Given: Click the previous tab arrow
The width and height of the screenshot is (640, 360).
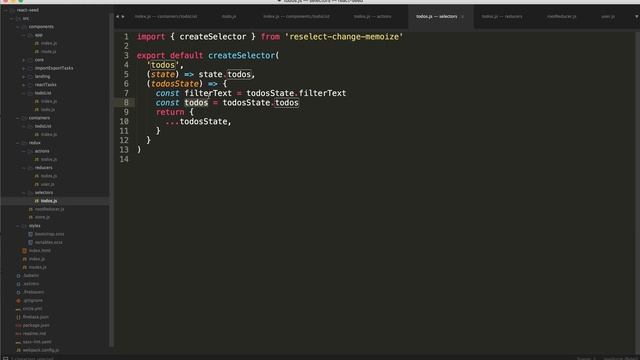Looking at the screenshot, I should [x=118, y=17].
